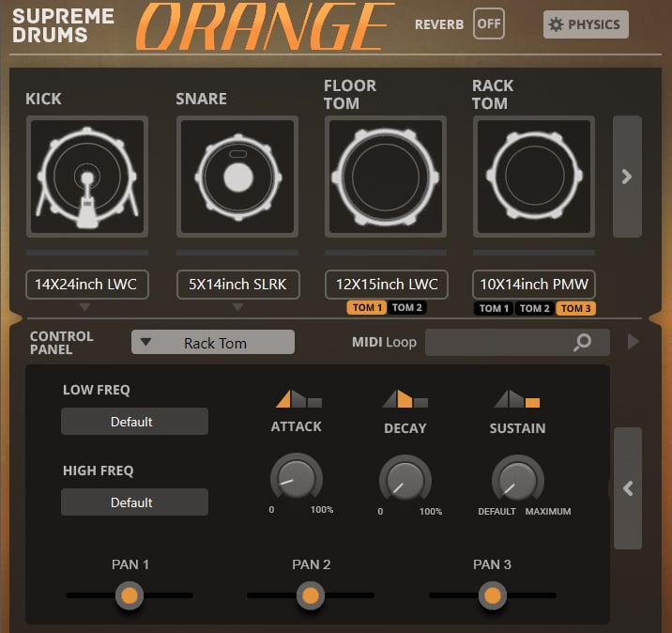
Task: Switch Rack Tom to TOM 1
Action: point(494,309)
